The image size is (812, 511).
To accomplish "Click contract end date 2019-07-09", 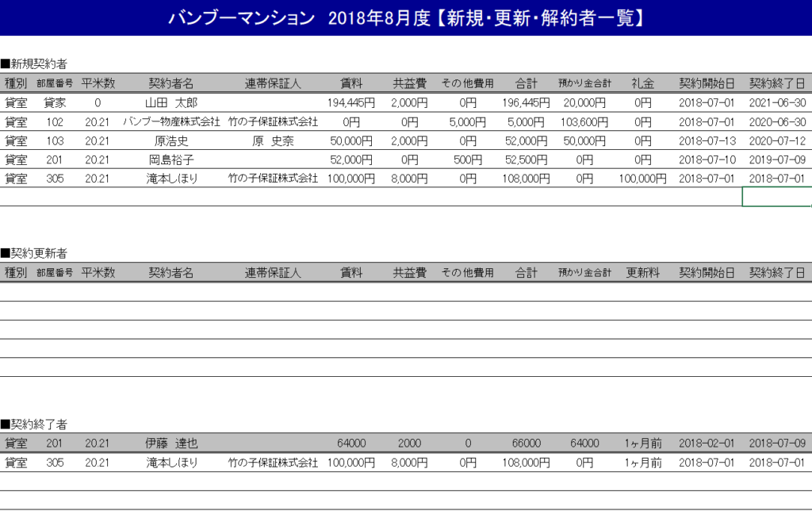I will (x=777, y=159).
